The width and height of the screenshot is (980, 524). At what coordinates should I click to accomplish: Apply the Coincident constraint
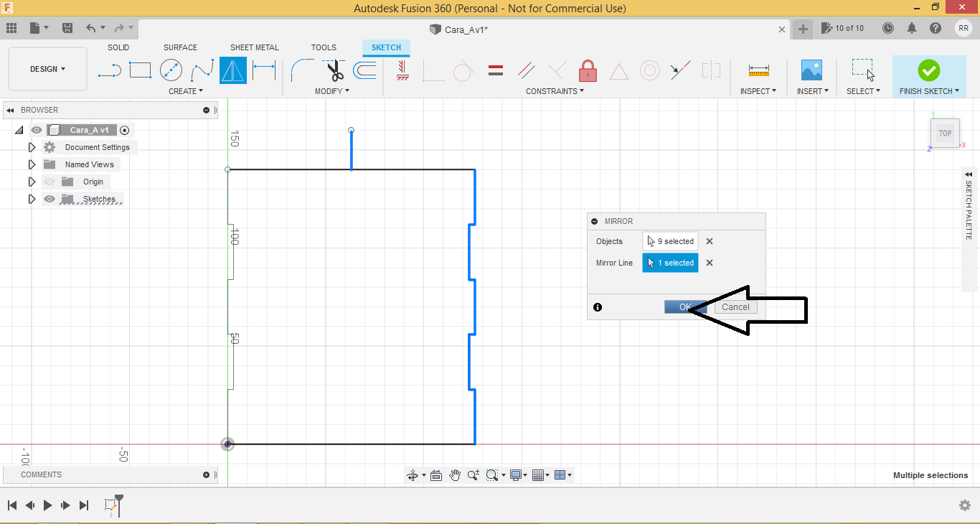click(x=433, y=70)
